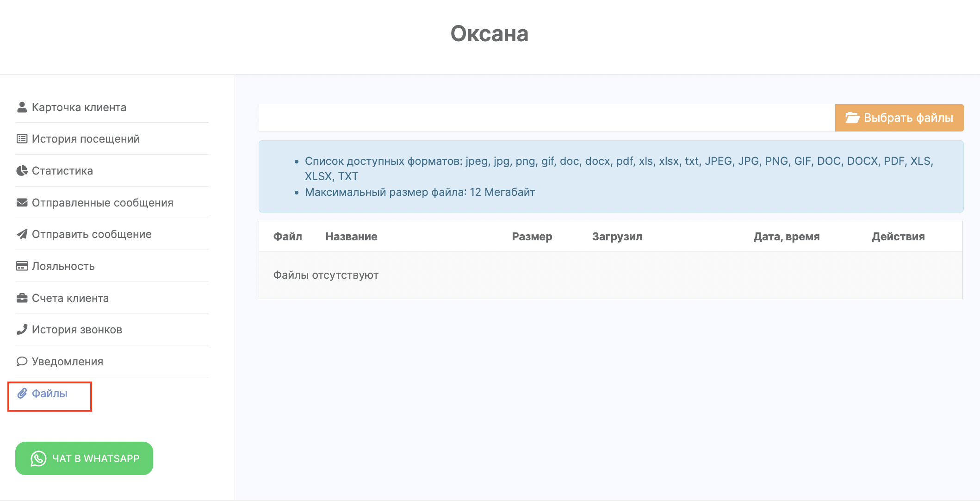The image size is (980, 501).
Task: Open ЧАТ В WHATSAPP button
Action: coord(84,458)
